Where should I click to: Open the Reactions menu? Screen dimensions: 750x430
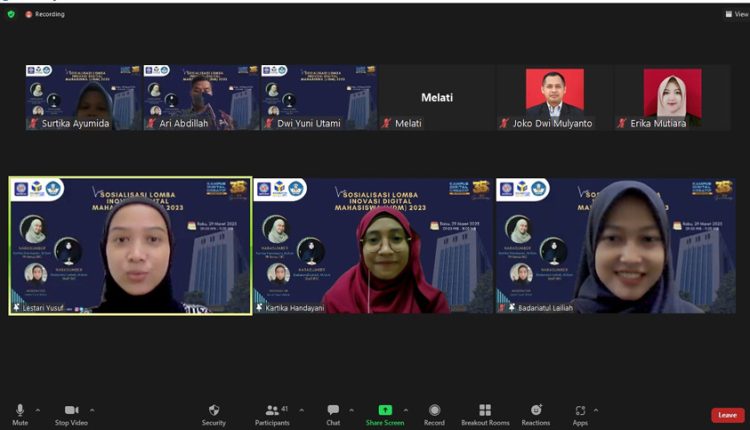coord(536,414)
